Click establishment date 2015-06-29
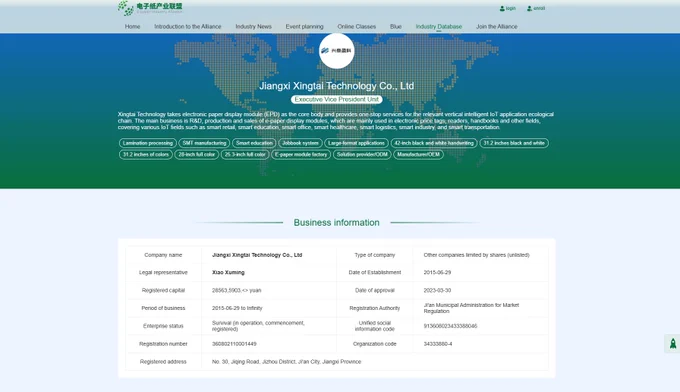680x392 pixels. (x=437, y=272)
